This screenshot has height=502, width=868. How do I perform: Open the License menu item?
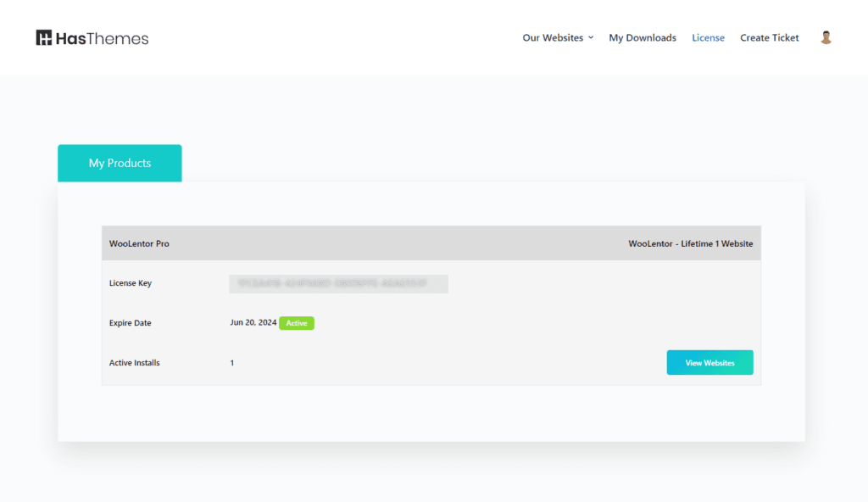pyautogui.click(x=708, y=37)
